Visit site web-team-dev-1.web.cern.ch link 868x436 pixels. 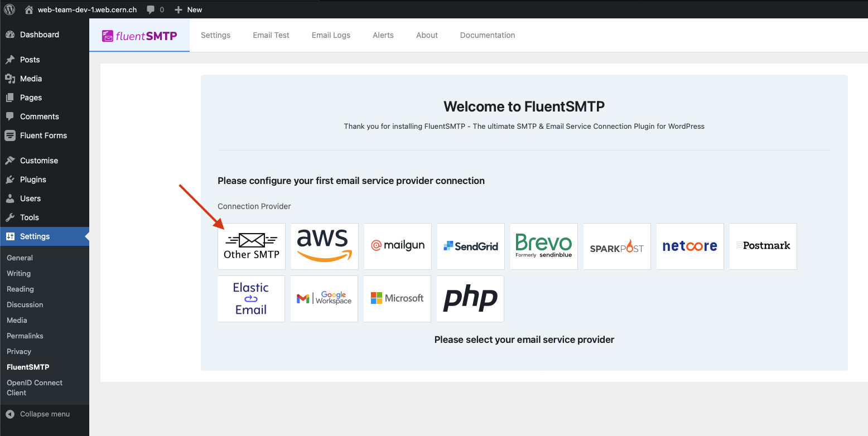pyautogui.click(x=81, y=9)
